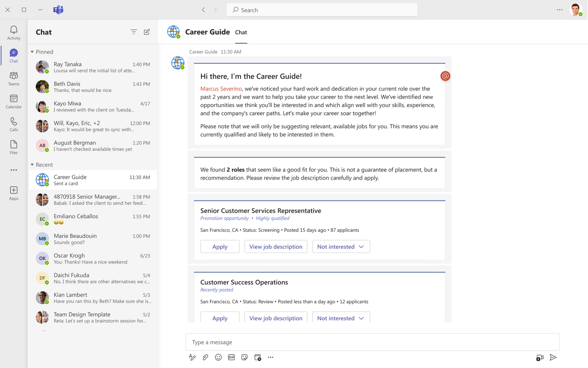Collapse the Pinned chats section
This screenshot has width=588, height=368.
click(32, 51)
